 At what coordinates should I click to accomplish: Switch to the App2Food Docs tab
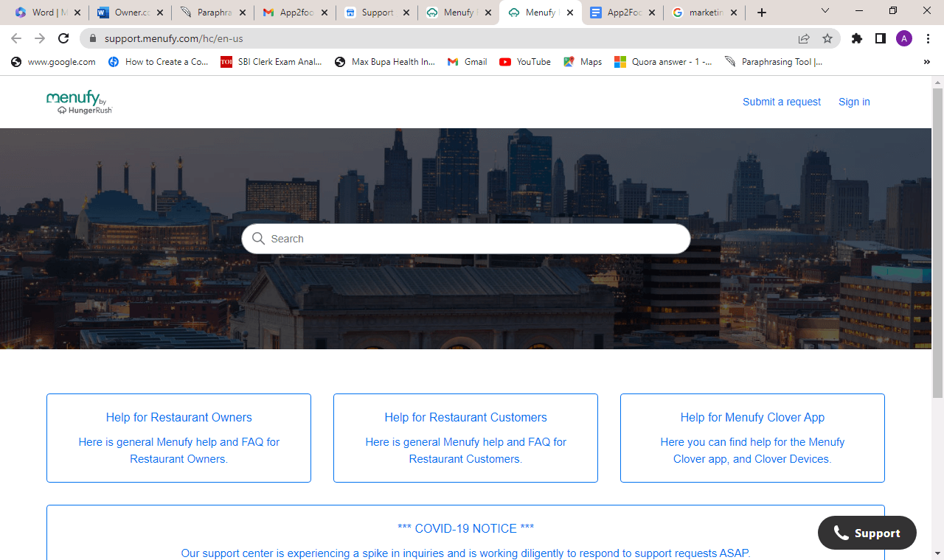[622, 13]
